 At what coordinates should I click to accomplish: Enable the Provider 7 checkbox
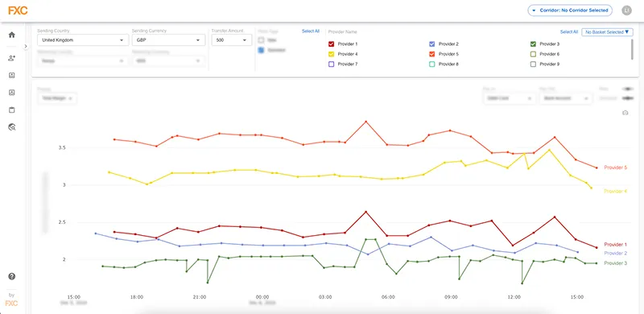(x=332, y=64)
